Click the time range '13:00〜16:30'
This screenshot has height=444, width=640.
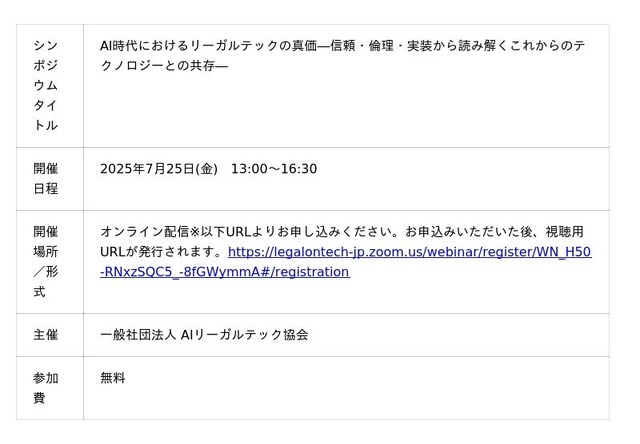click(274, 169)
